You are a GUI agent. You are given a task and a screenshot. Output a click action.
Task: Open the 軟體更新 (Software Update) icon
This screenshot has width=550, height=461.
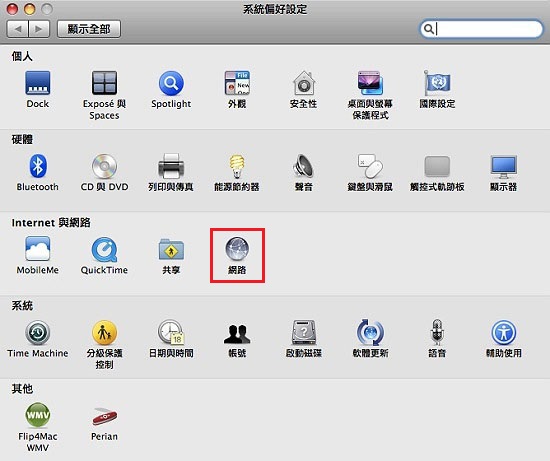tap(370, 332)
